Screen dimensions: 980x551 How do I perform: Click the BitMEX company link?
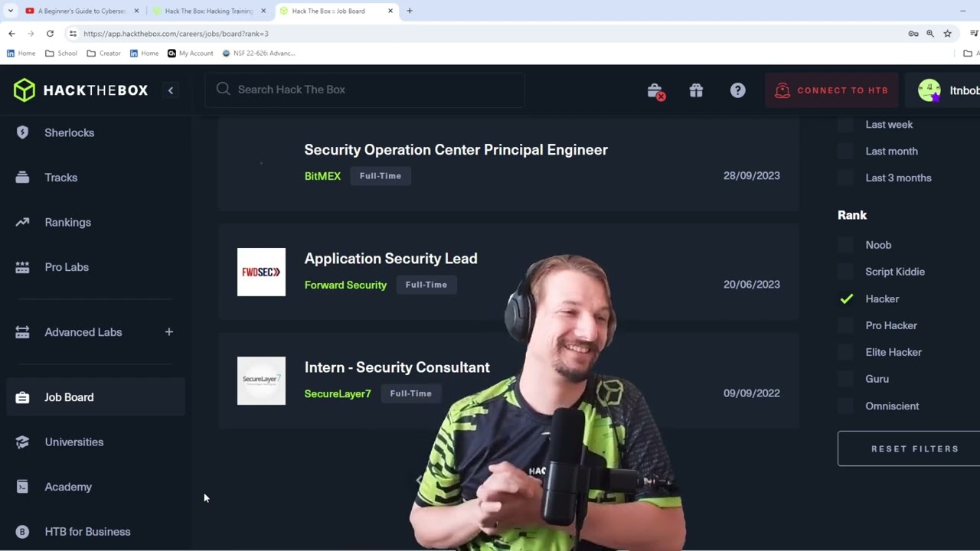[x=322, y=176]
